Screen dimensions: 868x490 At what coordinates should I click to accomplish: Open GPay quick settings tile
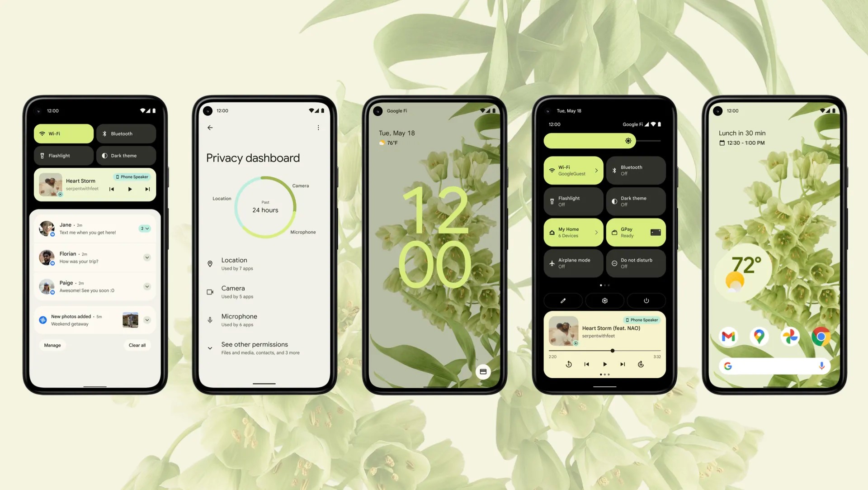coord(635,232)
